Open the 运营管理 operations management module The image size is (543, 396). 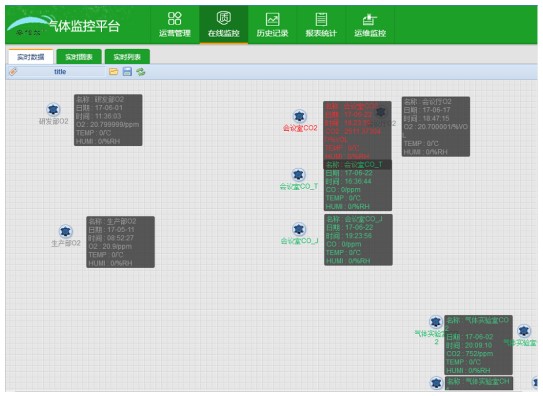tap(175, 24)
